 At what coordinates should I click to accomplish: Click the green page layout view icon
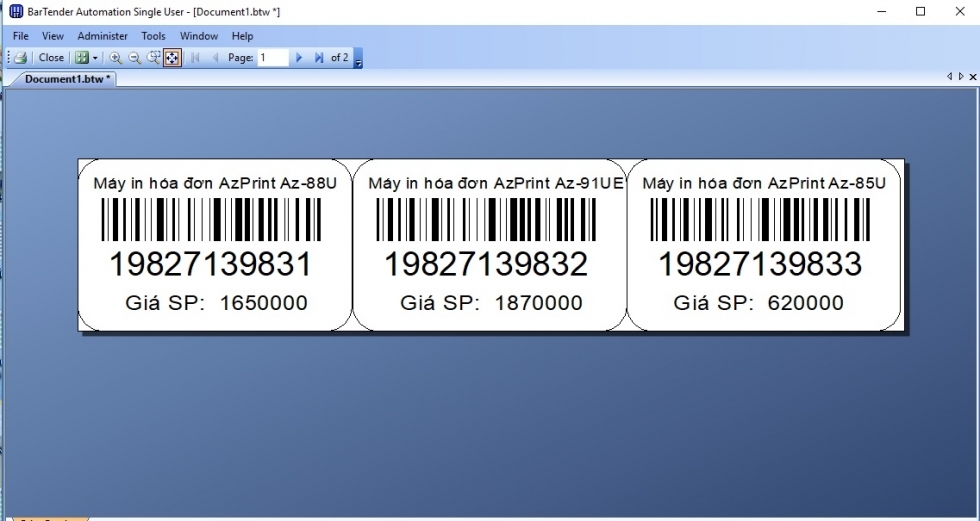[x=81, y=57]
